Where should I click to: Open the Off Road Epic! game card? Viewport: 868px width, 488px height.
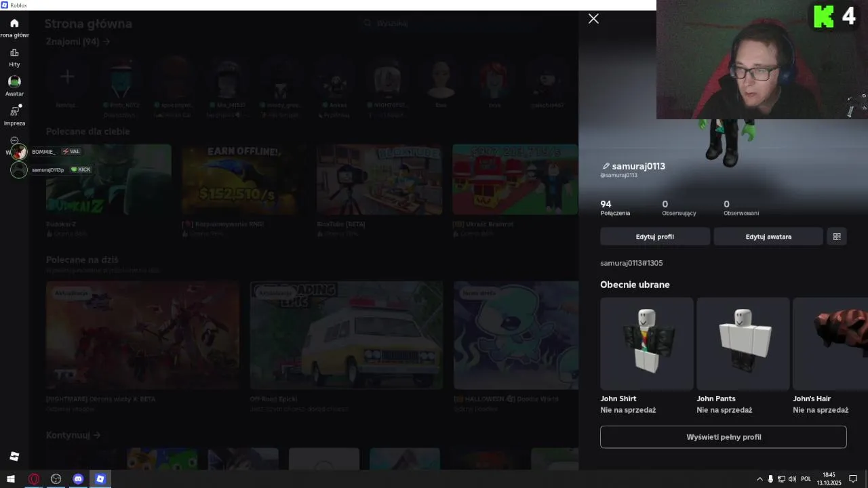pyautogui.click(x=347, y=347)
